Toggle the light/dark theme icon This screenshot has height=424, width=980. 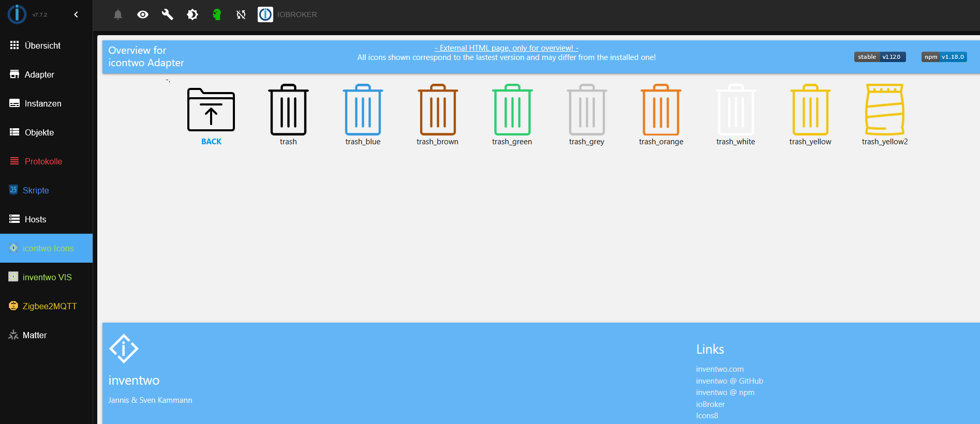pos(192,14)
